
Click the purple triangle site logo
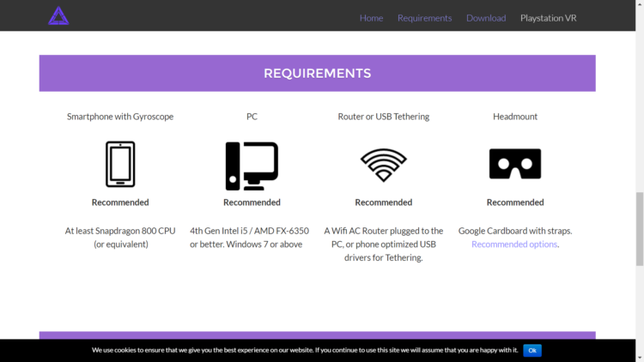[x=58, y=16]
